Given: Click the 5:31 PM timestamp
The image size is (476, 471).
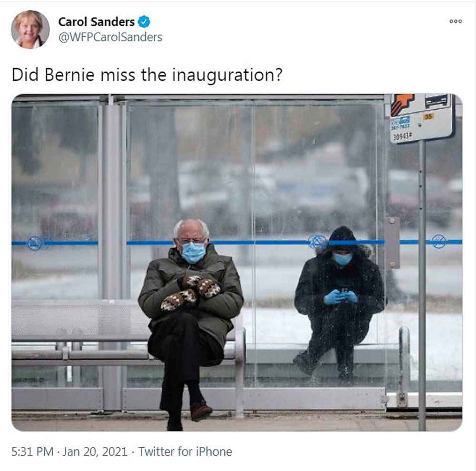Looking at the screenshot, I should click(32, 451).
